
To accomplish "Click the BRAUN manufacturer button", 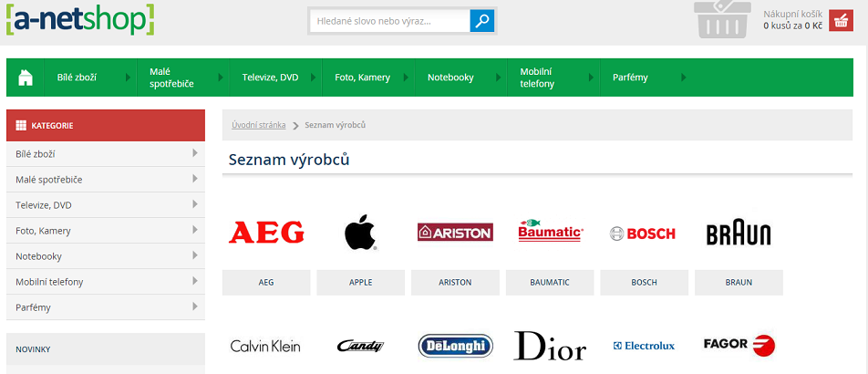I will pos(739,283).
